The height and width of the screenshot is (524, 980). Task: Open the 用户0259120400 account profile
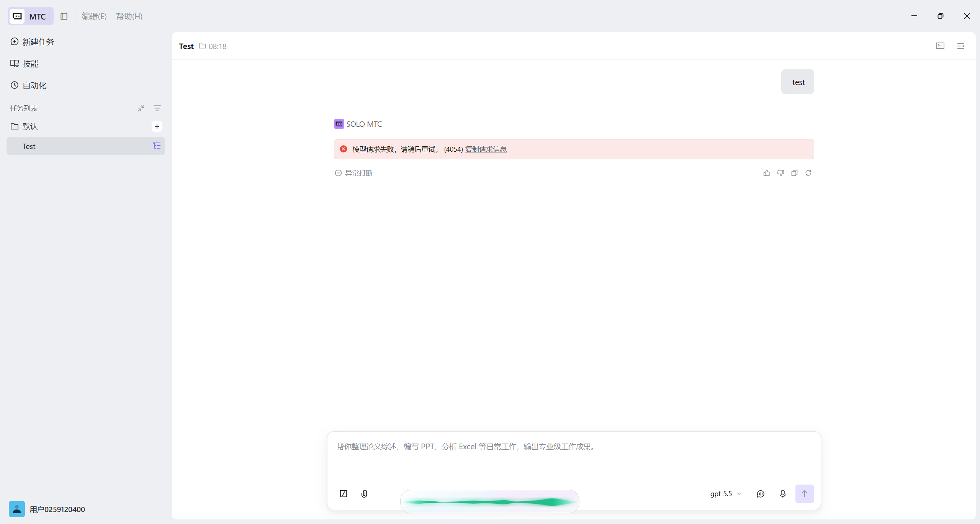[x=47, y=509]
